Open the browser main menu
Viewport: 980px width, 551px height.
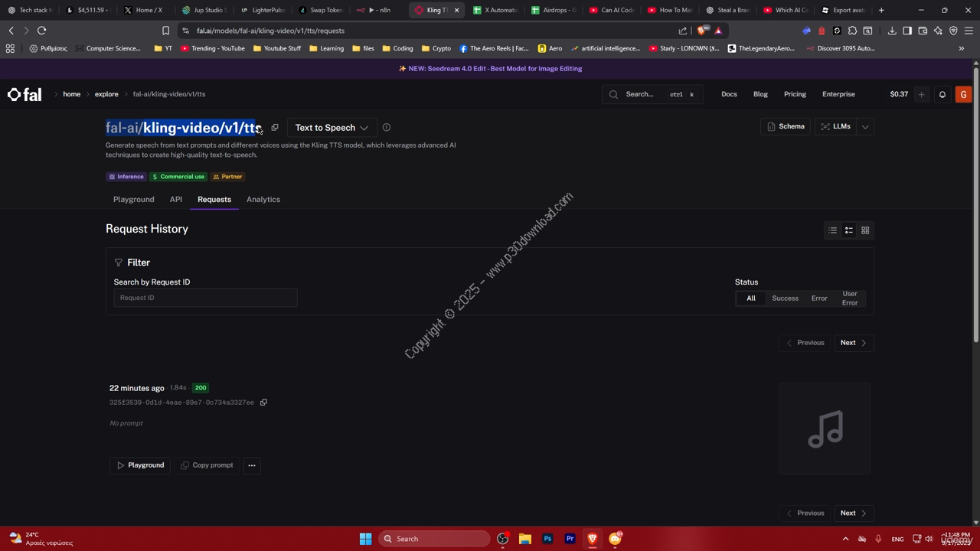[969, 31]
